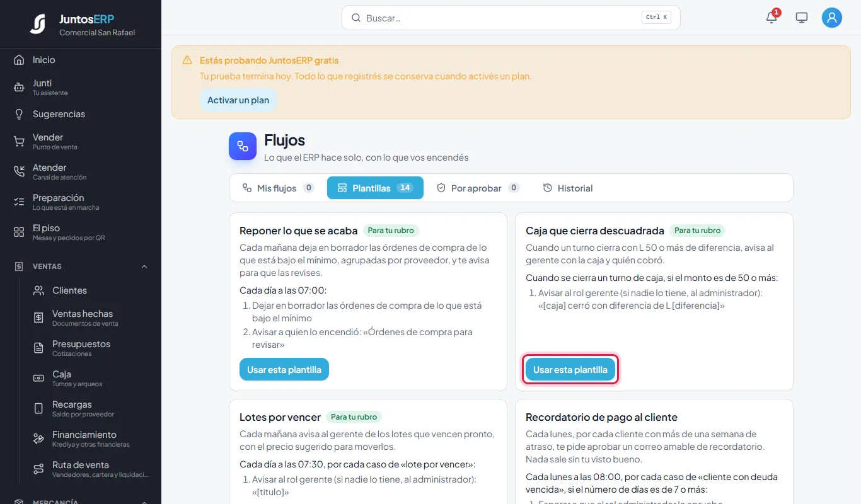Switch to Mis flujos tab
Screen dimensions: 861x504
(x=278, y=188)
